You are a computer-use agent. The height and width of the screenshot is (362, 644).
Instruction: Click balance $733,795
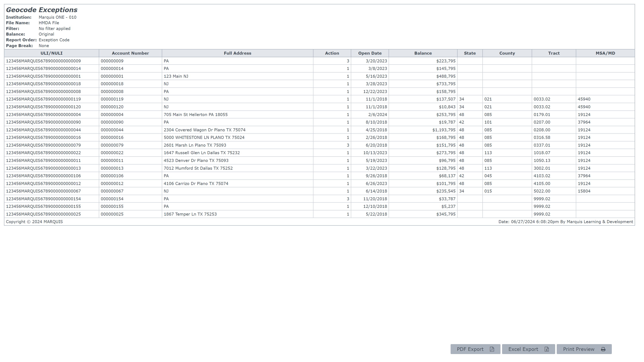(x=446, y=84)
